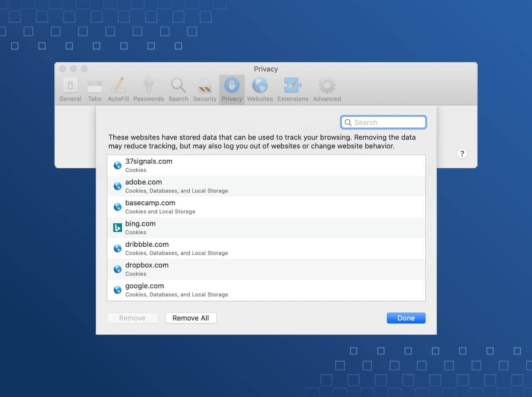Open the Security padlock icon

(205, 85)
